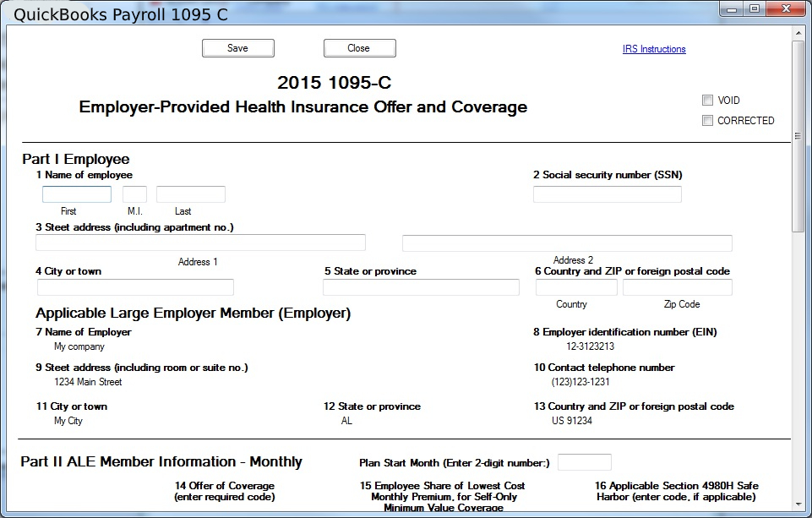Click the Address 1 street field
Screen dimensions: 812x518
point(200,243)
